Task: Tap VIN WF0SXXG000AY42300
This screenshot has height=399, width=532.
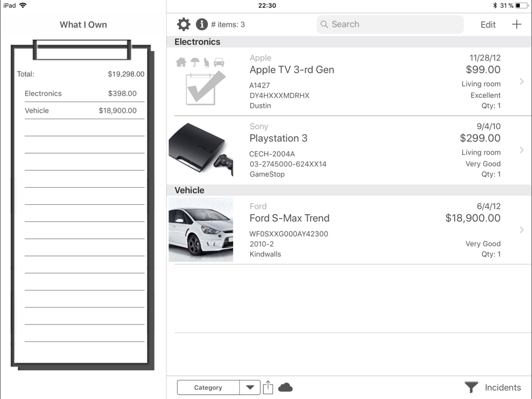Action: click(x=289, y=234)
